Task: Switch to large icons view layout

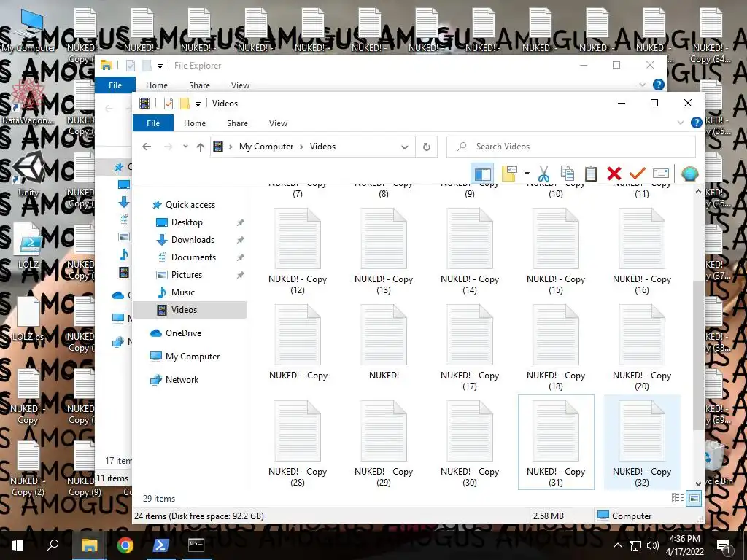Action: [x=694, y=498]
